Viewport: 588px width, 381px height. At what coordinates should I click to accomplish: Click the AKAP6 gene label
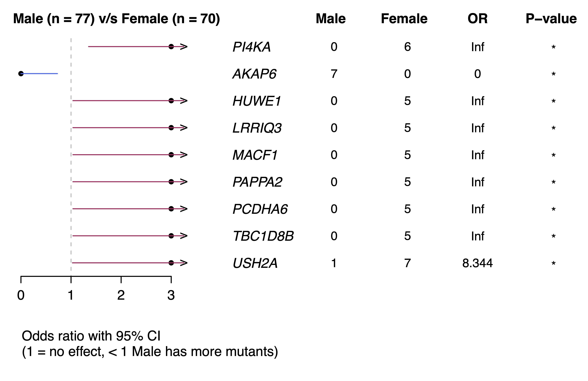(254, 74)
